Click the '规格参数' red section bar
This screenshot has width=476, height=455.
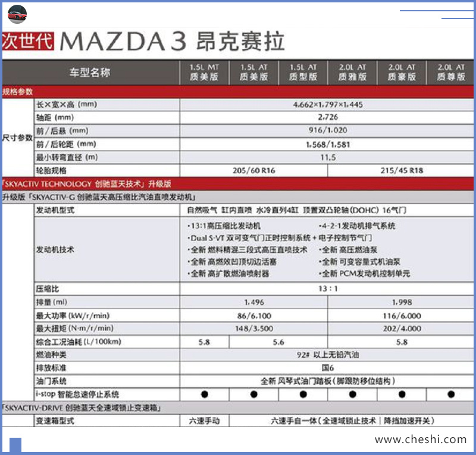(x=238, y=92)
